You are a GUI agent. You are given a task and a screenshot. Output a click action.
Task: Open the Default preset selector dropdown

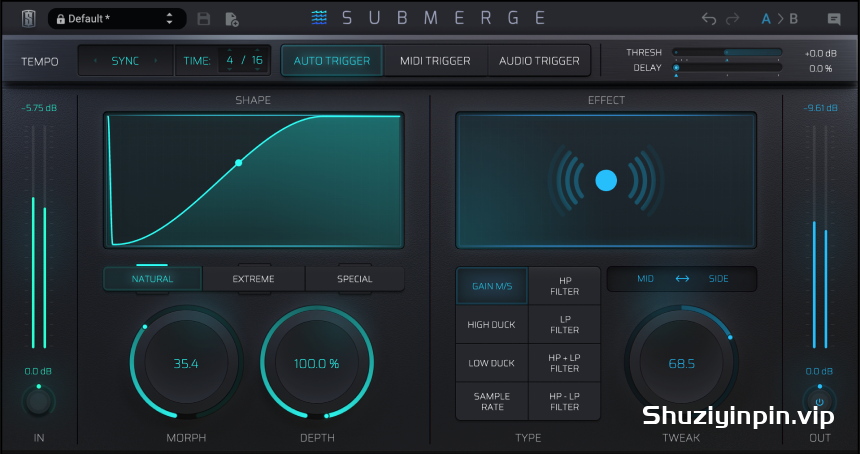[117, 19]
